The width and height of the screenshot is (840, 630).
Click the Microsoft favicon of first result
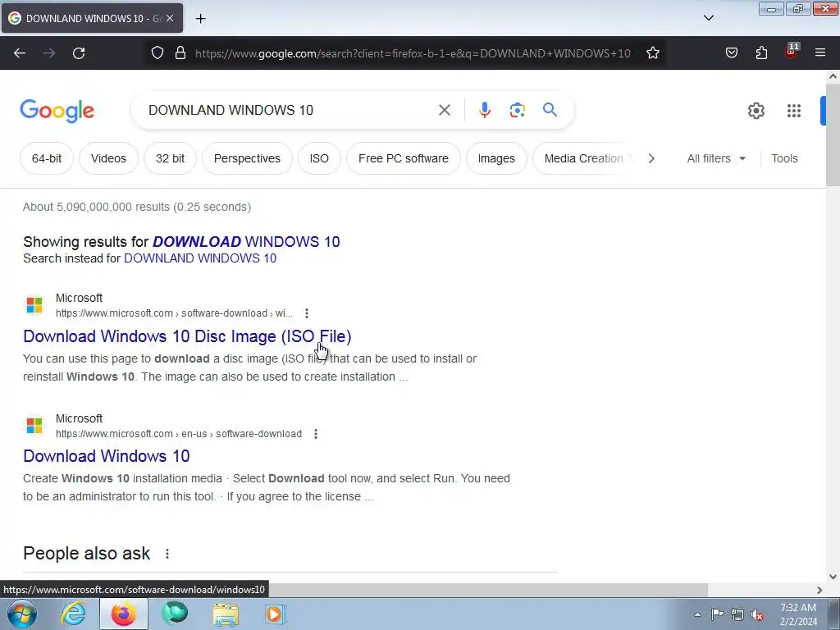tap(34, 305)
